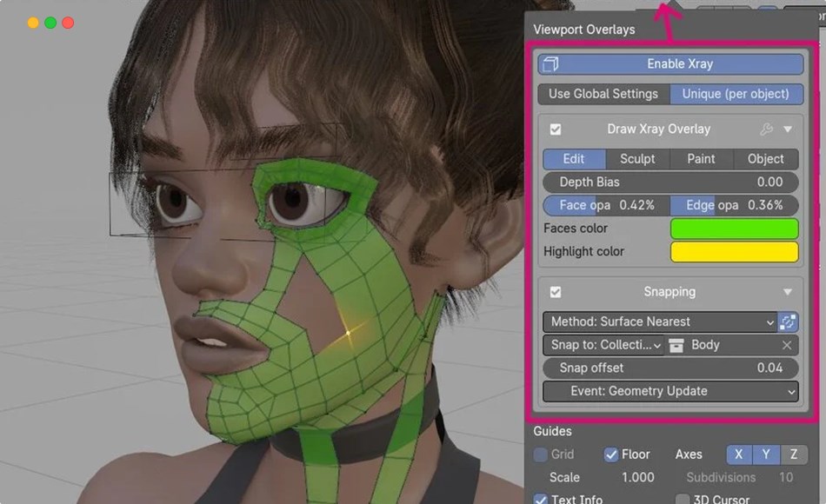Viewport: 826px width, 504px height.
Task: Click the blue snap options icon beside Method
Action: tap(787, 322)
